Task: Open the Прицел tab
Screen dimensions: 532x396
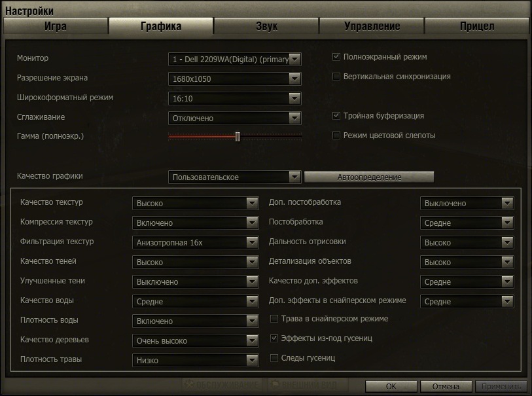Action: [x=476, y=26]
